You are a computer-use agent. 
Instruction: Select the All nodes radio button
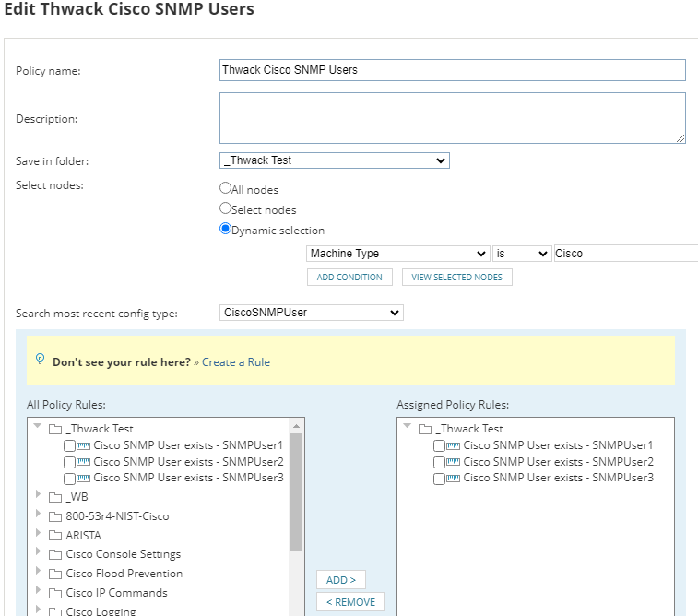(x=225, y=188)
